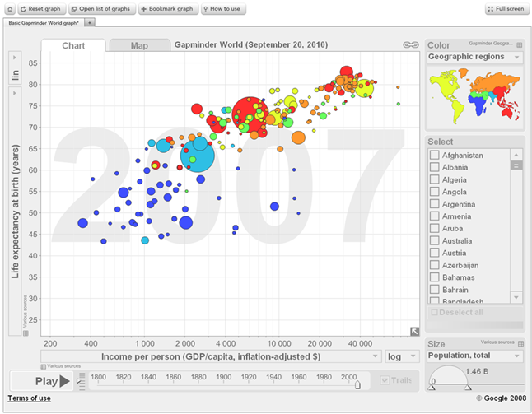Check the Bahrain checkbox

(434, 289)
